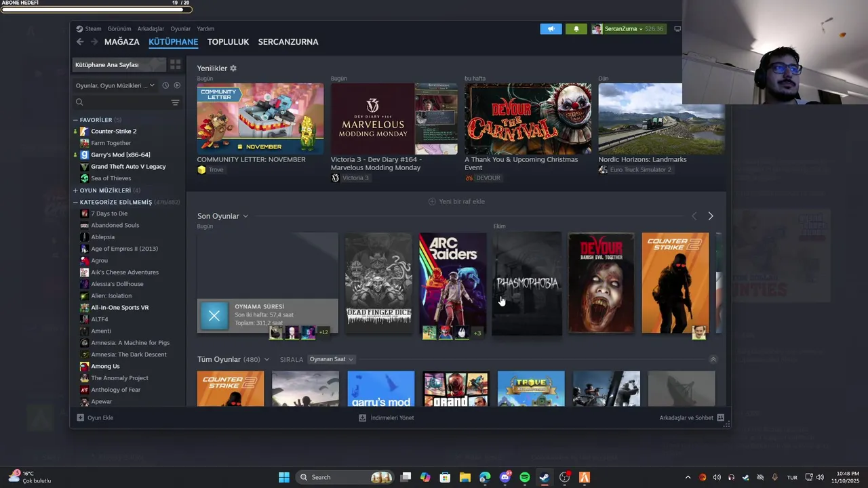868x488 pixels.
Task: Click the Trove game tag
Action: pyautogui.click(x=211, y=169)
